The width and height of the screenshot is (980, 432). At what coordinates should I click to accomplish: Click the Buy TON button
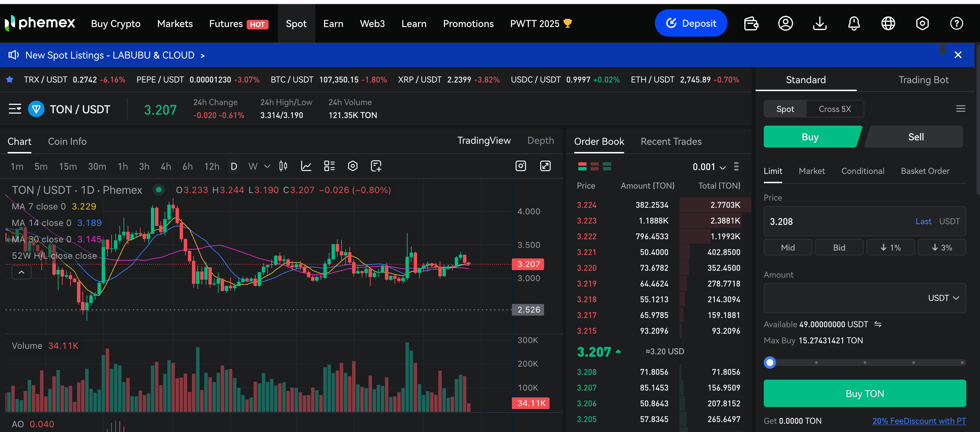click(865, 394)
